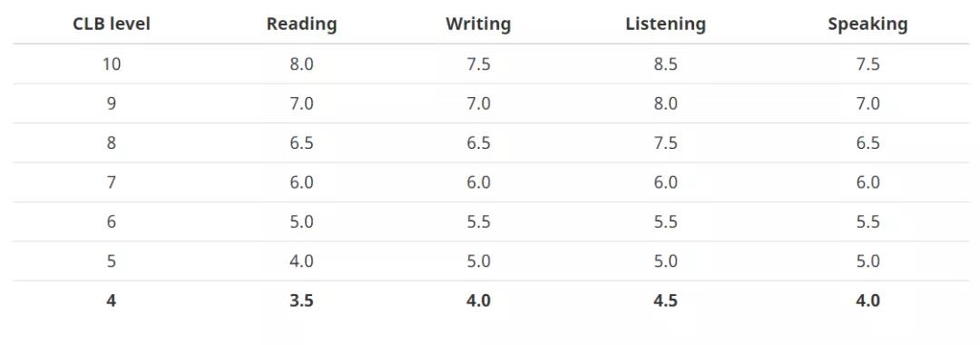Select Listening score 8.0 in level 9 row
This screenshot has height=345, width=980.
pos(666,103)
